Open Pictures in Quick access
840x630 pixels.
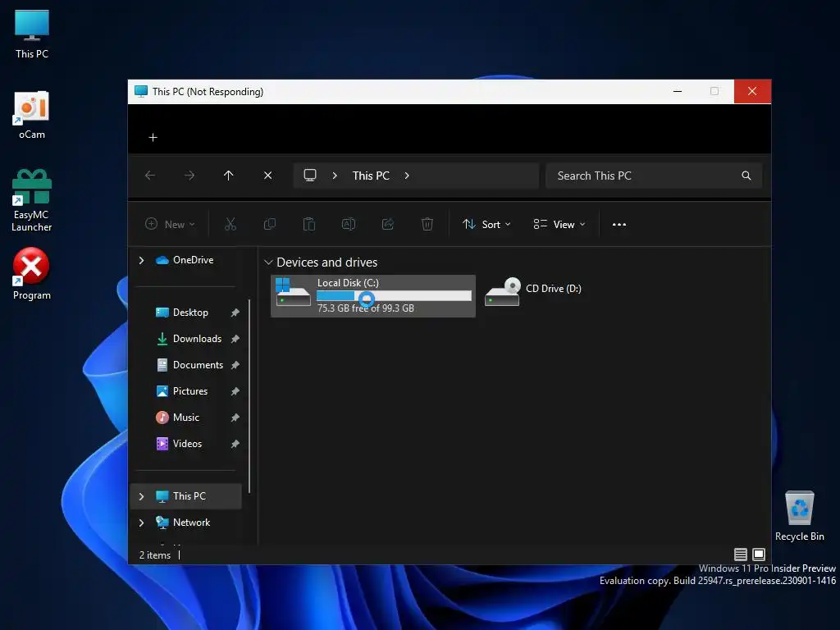click(181, 391)
